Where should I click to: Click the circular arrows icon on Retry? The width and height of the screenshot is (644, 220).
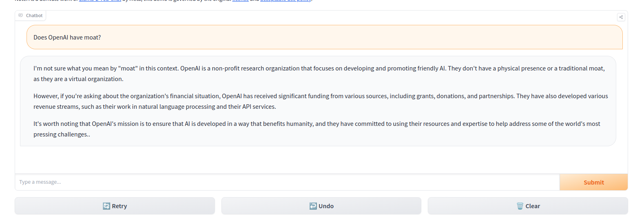pos(106,206)
